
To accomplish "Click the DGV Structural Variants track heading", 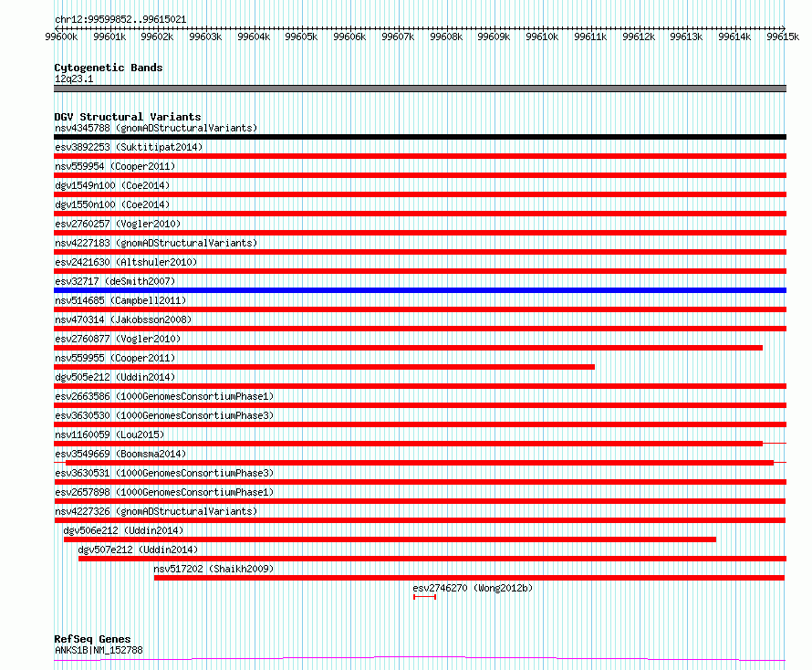I will [128, 117].
